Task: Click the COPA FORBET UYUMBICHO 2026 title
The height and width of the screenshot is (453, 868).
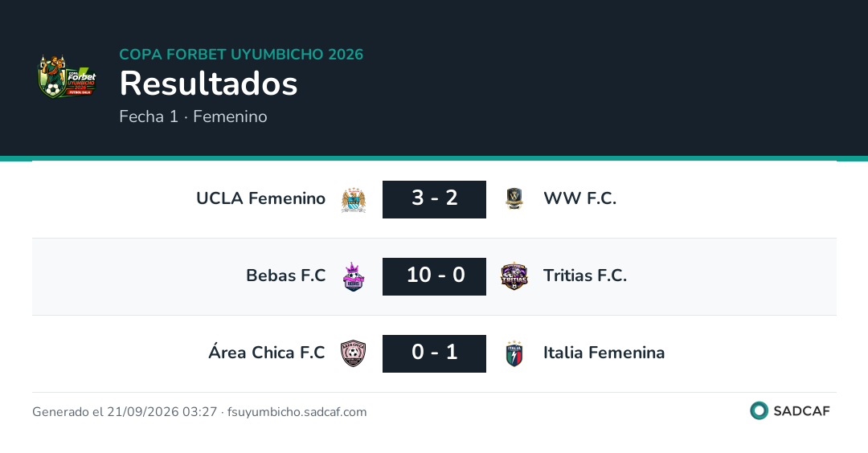Action: (x=241, y=54)
